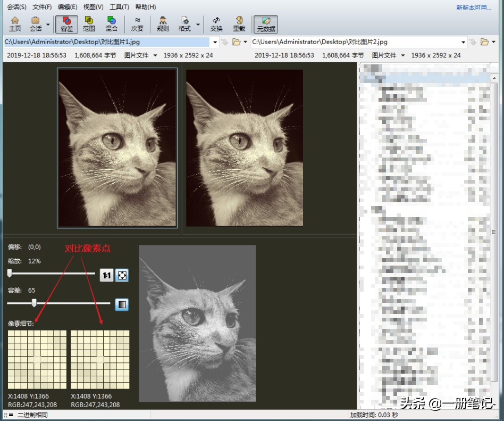Edit left file path 对比图片1.jpg field
This screenshot has height=421, width=504.
click(x=107, y=42)
